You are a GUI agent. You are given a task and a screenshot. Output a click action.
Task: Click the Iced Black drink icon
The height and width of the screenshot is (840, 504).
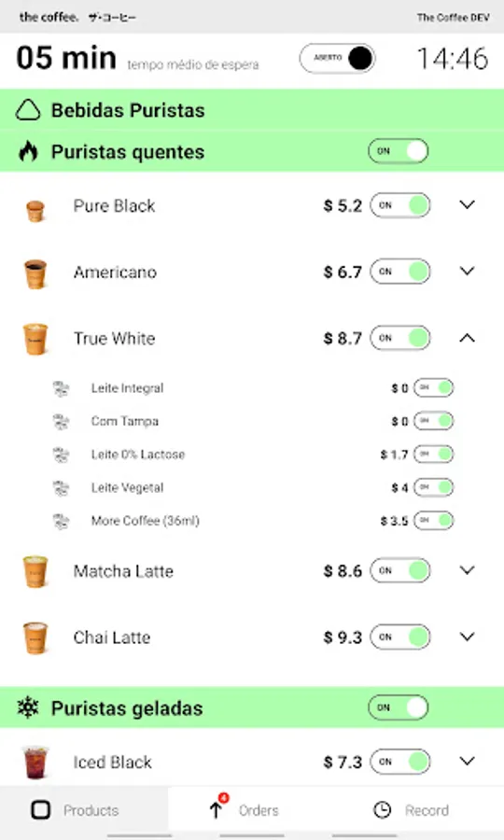[x=35, y=762]
